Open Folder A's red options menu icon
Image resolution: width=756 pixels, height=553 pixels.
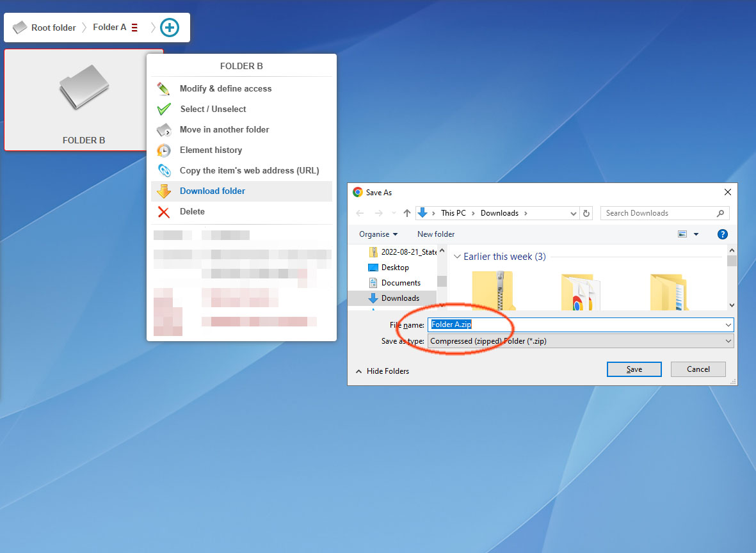(x=134, y=28)
